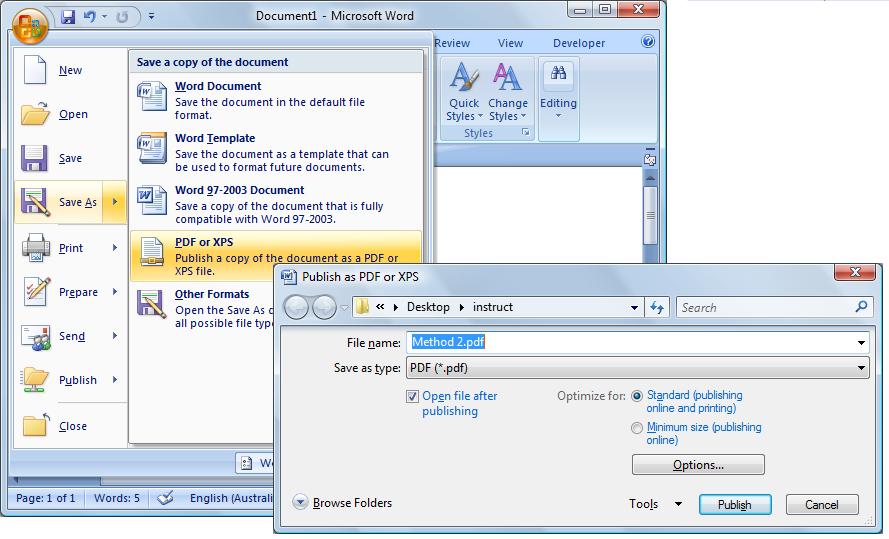The height and width of the screenshot is (539, 889).
Task: Click the Word vertical scrollbar thumb
Action: pyautogui.click(x=650, y=215)
